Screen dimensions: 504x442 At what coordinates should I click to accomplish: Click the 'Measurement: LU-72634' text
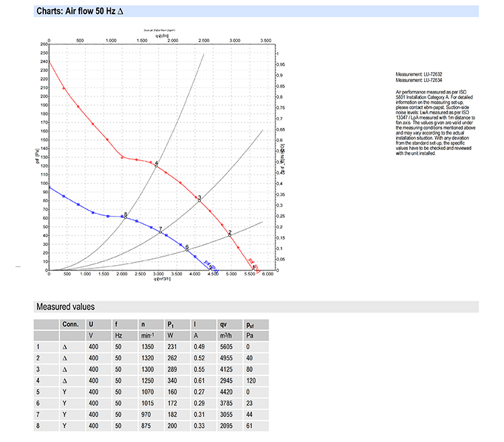coord(419,80)
